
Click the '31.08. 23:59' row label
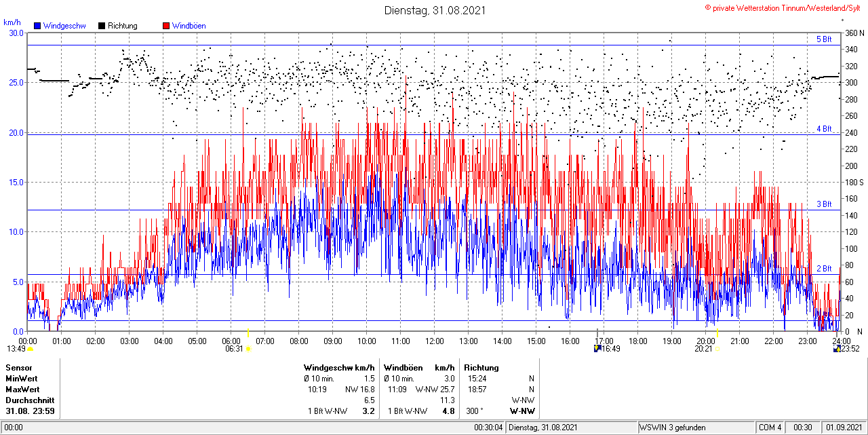[30, 411]
